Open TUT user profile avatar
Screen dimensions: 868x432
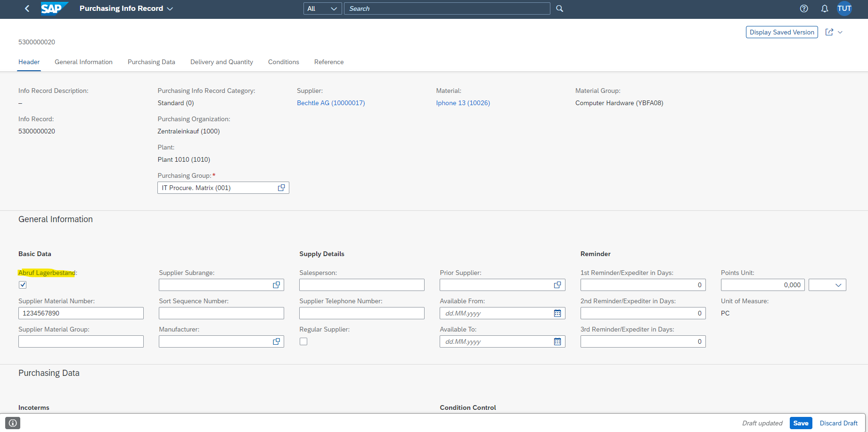(x=844, y=8)
